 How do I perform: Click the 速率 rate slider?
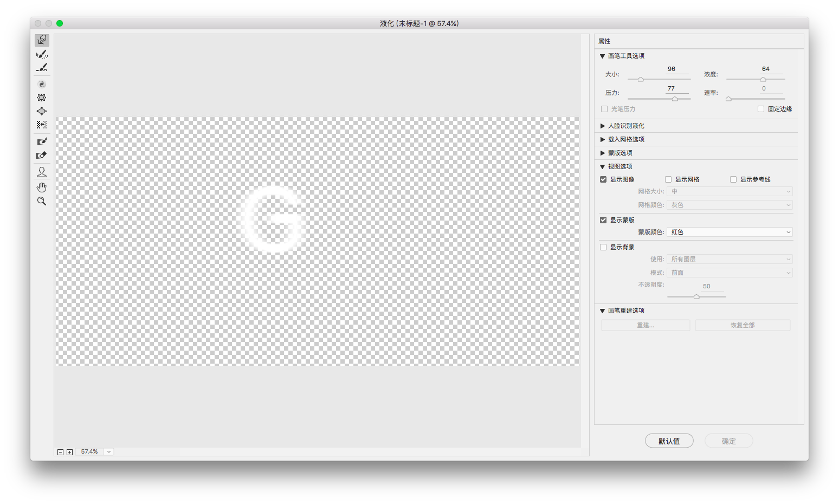pos(756,99)
